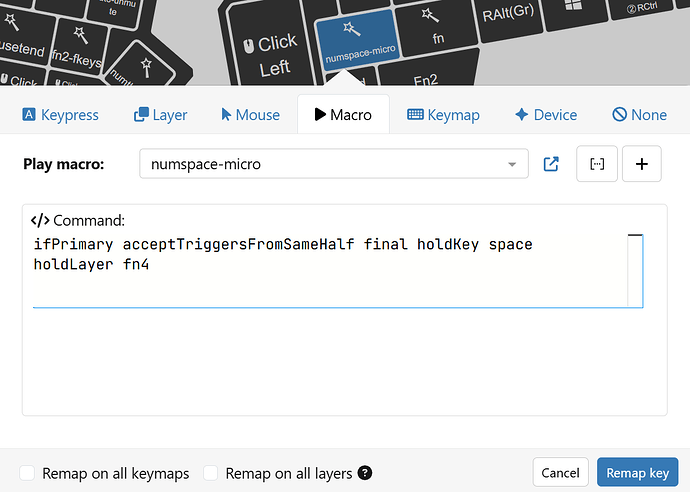The image size is (690, 492).
Task: Click the add new macro plus button
Action: coord(641,164)
